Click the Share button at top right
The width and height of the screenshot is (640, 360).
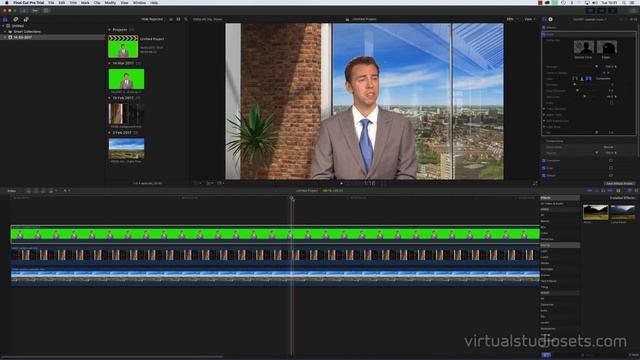tap(633, 10)
